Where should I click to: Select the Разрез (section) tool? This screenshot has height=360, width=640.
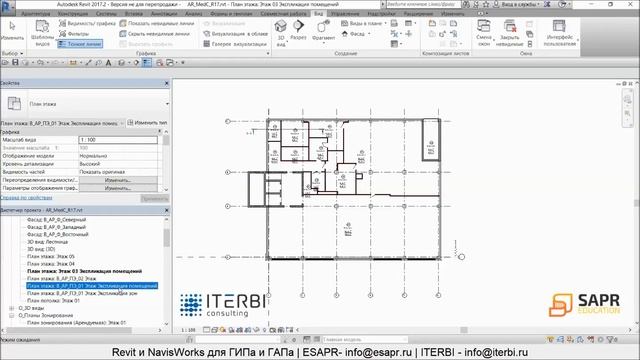click(x=298, y=30)
